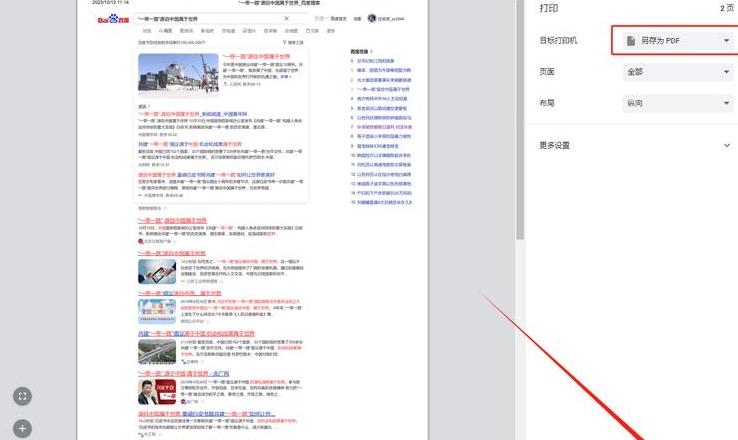Click the print preview vertical scrollbar
This screenshot has width=738, height=440.
pyautogui.click(x=520, y=120)
